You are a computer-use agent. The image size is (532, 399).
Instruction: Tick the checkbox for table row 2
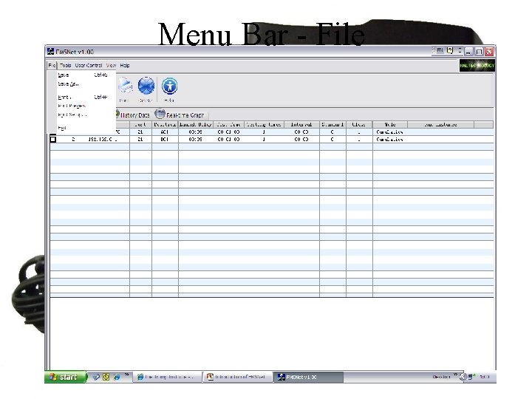53,139
